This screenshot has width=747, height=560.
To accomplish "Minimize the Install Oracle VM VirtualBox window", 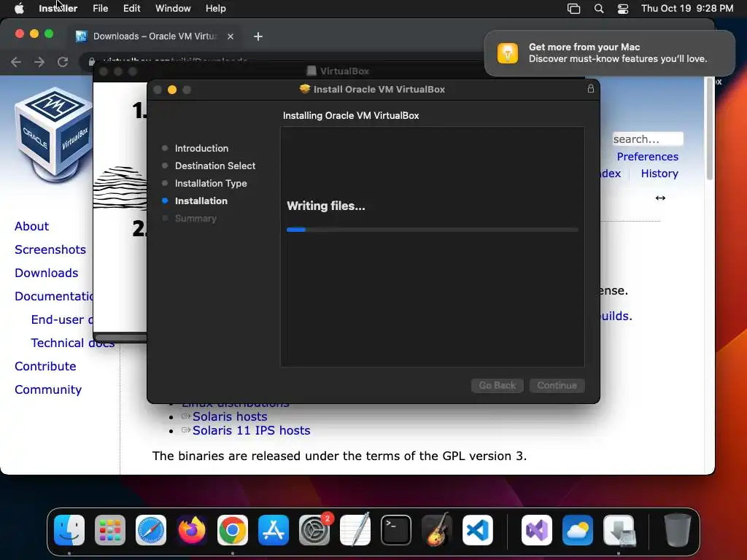I will [172, 90].
